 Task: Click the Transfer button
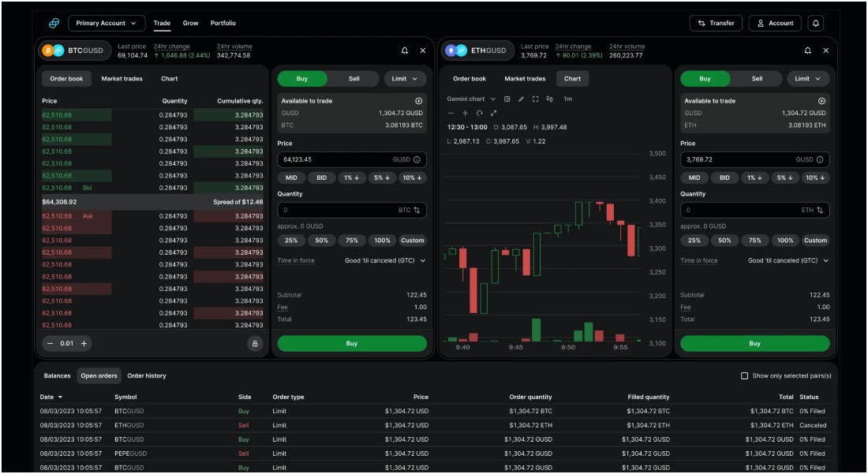pos(716,23)
